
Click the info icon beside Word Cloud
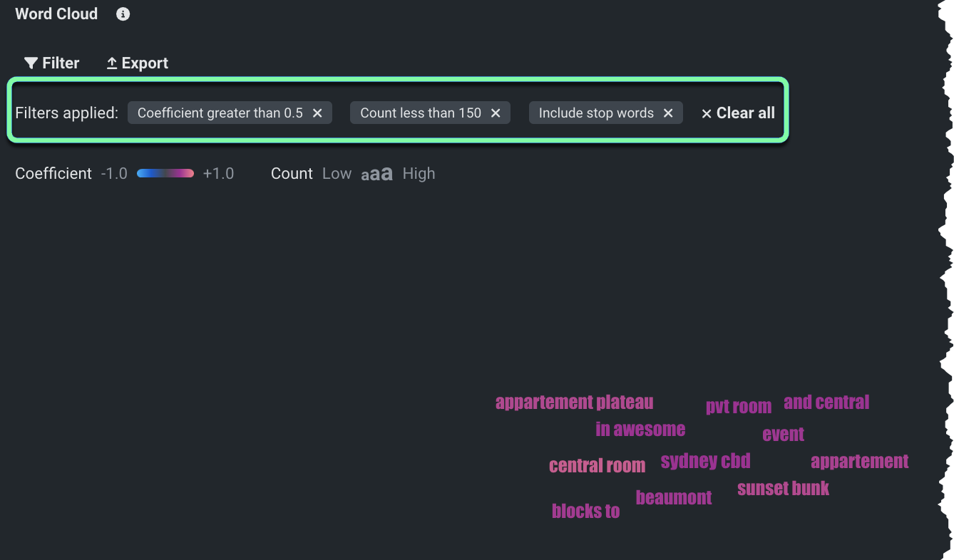[123, 14]
